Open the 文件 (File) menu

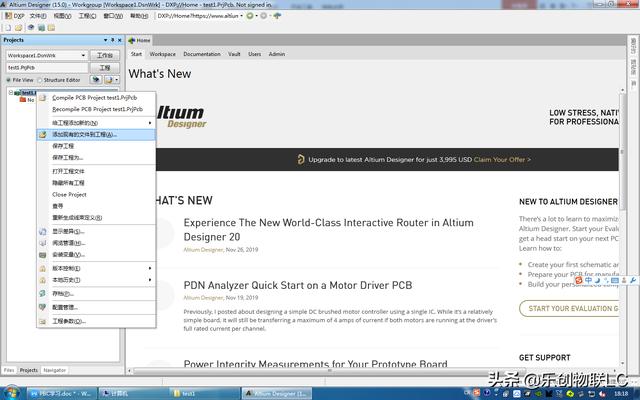click(38, 16)
